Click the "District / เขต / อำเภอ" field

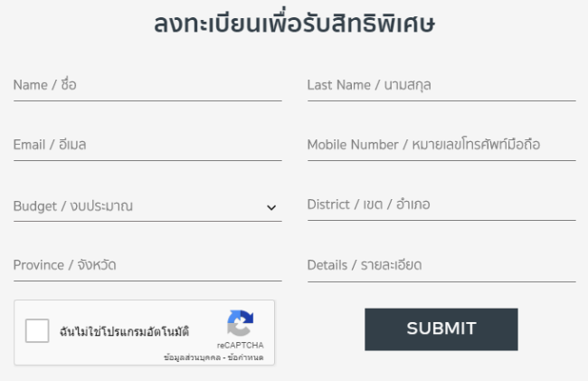(441, 205)
